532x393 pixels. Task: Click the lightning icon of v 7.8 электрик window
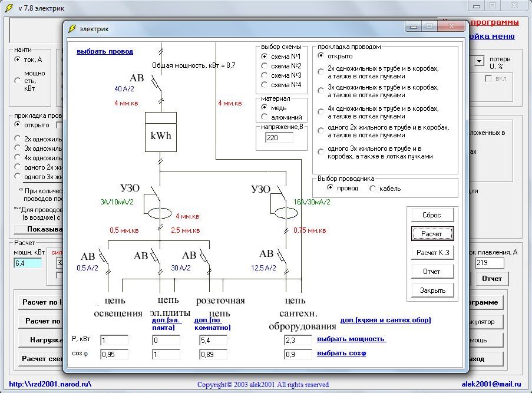click(9, 8)
